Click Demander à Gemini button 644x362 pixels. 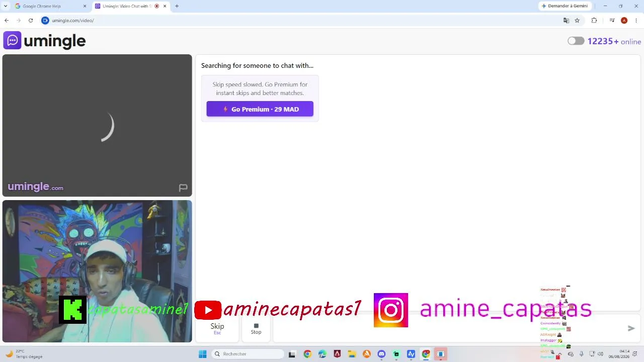(x=565, y=6)
